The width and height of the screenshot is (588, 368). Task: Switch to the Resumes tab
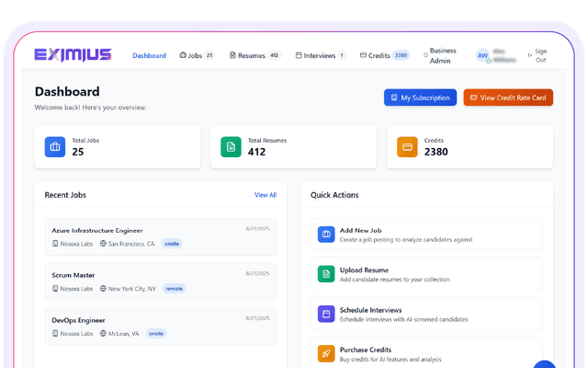click(x=254, y=55)
